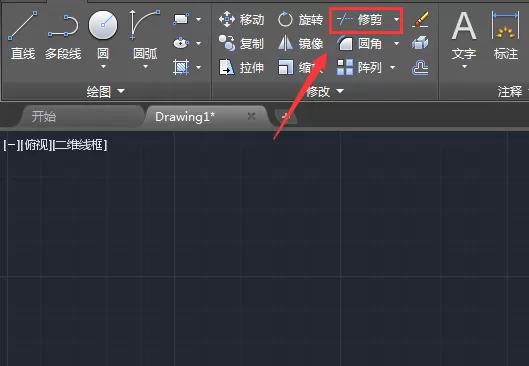Screen dimensions: 529x366
Task: Select the Line (直线) tool
Action: pos(23,35)
